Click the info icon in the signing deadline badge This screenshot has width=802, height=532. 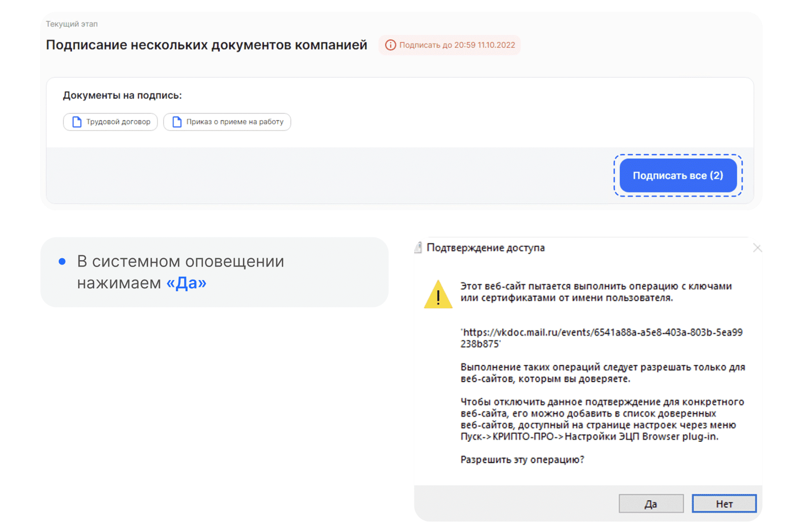(x=391, y=45)
